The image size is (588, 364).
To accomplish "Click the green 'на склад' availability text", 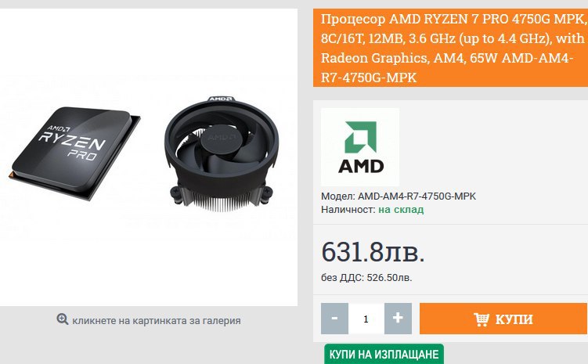I will coord(401,210).
